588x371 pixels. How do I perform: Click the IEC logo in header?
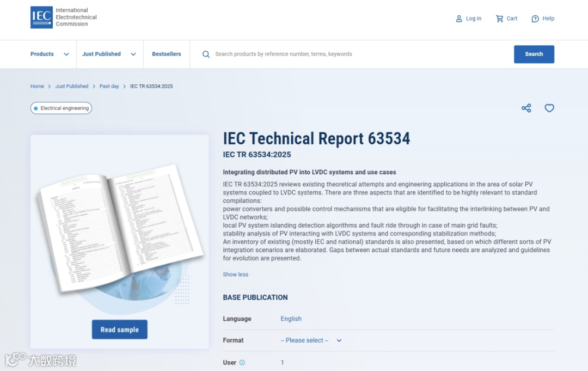point(41,17)
